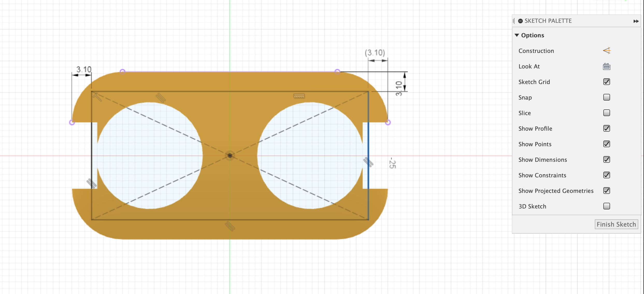Expand the Sketch Palette double-arrow icon
Screen dimensions: 644x294
click(636, 21)
